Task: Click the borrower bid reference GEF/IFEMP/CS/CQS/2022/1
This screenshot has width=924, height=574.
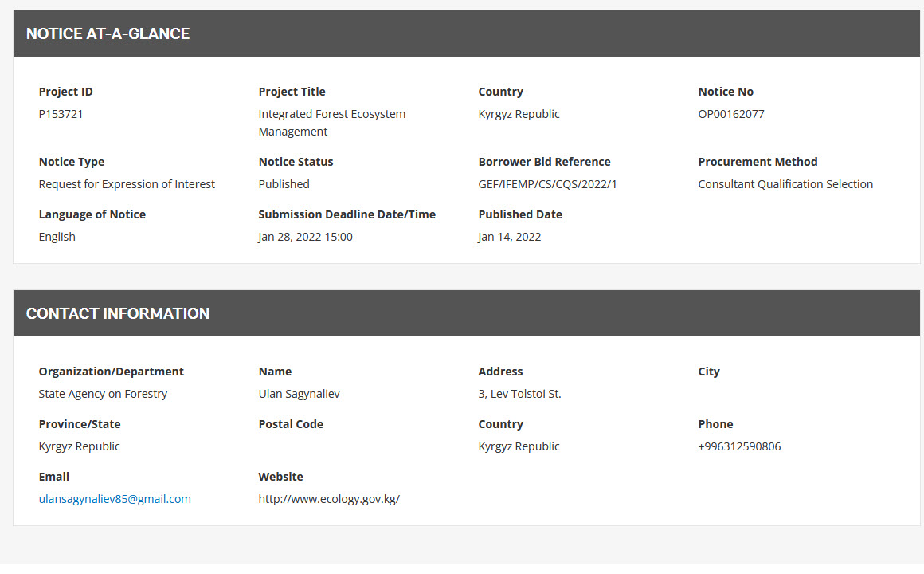Action: point(547,184)
